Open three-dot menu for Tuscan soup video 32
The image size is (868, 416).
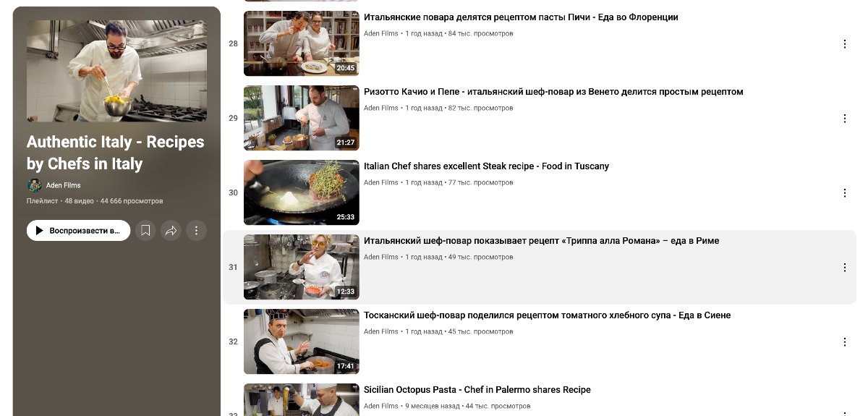pyautogui.click(x=845, y=342)
